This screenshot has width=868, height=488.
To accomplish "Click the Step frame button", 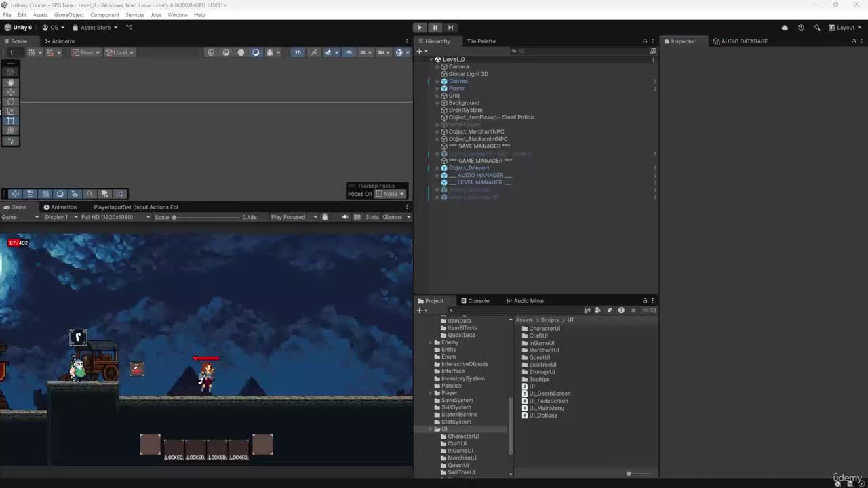I will point(450,28).
